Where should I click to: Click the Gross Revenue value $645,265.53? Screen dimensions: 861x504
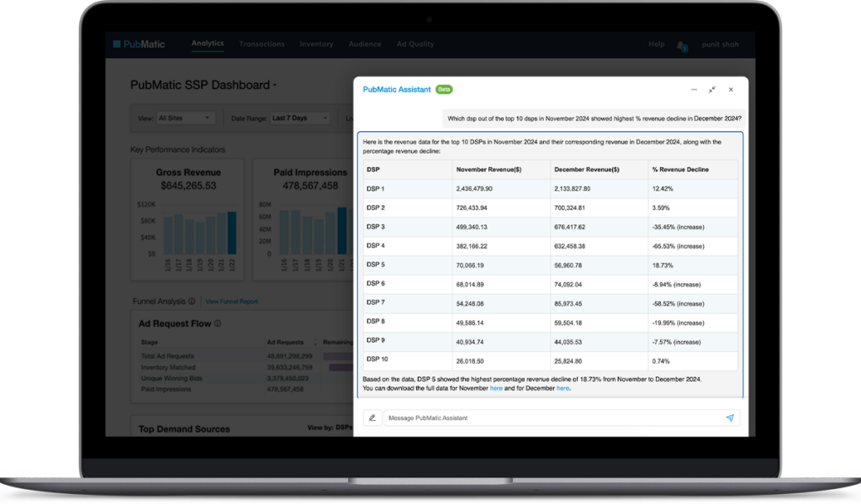click(x=188, y=186)
